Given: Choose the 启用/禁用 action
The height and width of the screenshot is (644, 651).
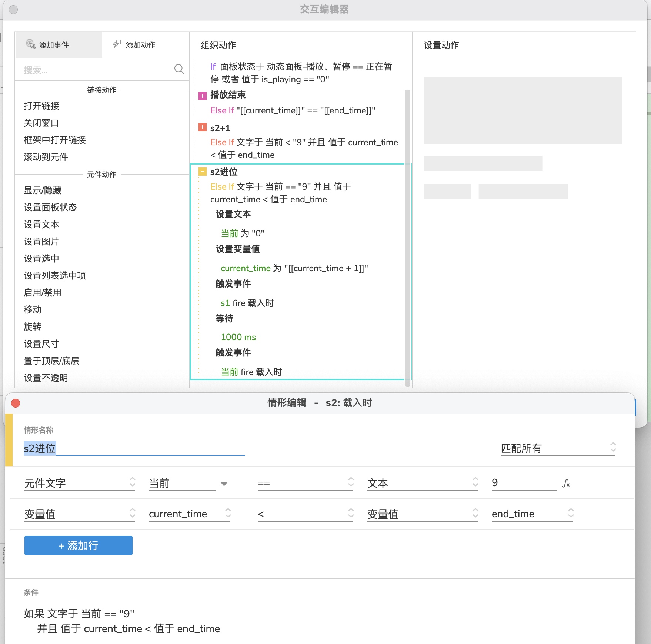Looking at the screenshot, I should coord(43,293).
